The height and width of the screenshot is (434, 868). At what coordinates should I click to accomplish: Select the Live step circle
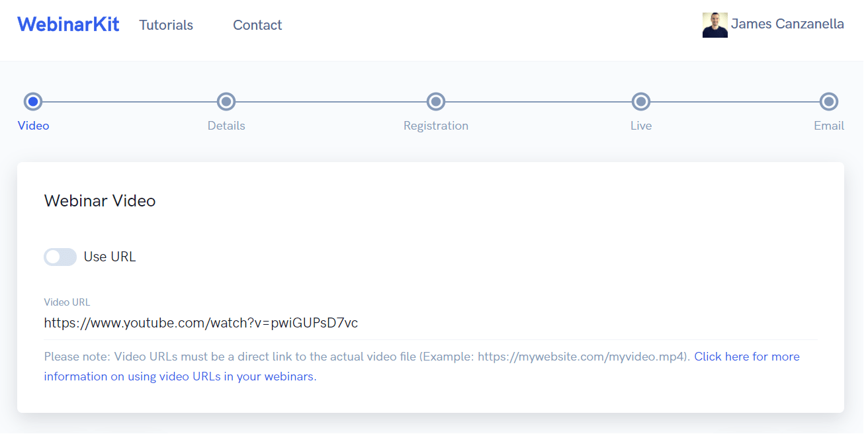tap(641, 102)
